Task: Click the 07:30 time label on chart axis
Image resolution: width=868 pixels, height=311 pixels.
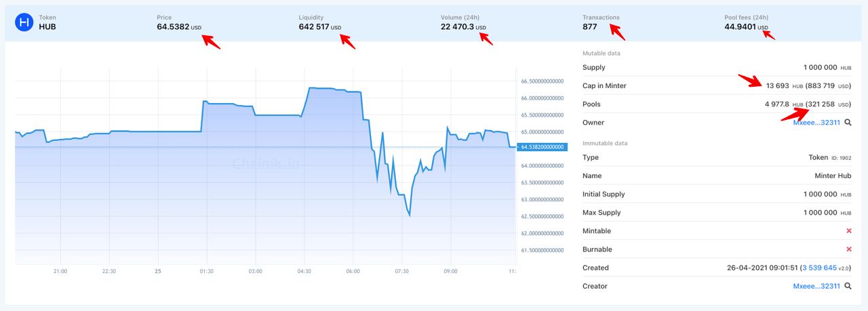Action: point(401,271)
